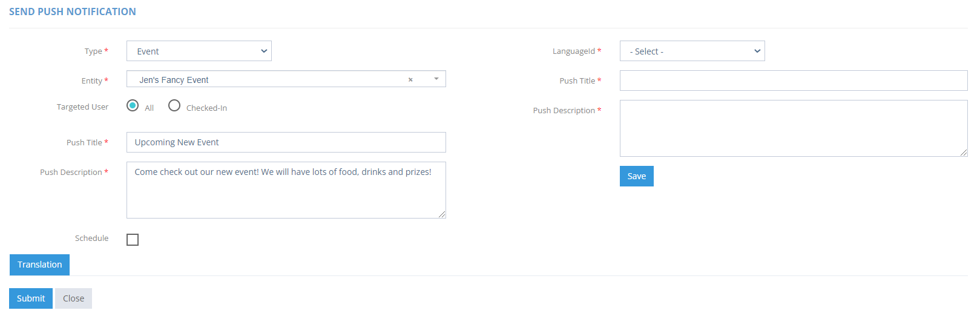This screenshot has width=980, height=316.
Task: Select the All targeted user radio
Action: pos(133,105)
